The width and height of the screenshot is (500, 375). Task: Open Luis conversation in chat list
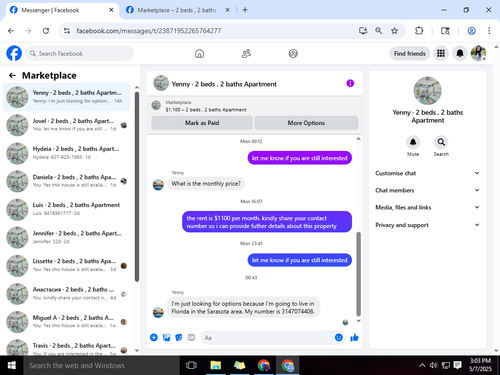66,209
